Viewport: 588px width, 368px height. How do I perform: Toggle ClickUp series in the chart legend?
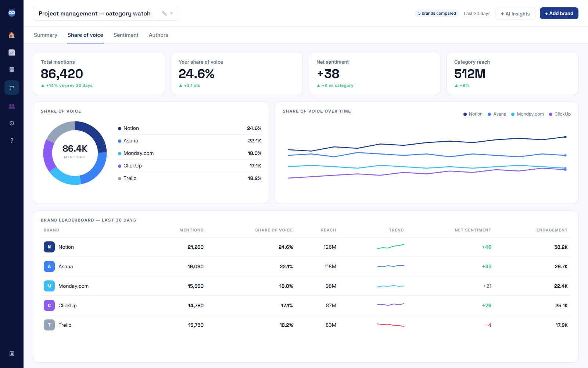click(x=560, y=114)
